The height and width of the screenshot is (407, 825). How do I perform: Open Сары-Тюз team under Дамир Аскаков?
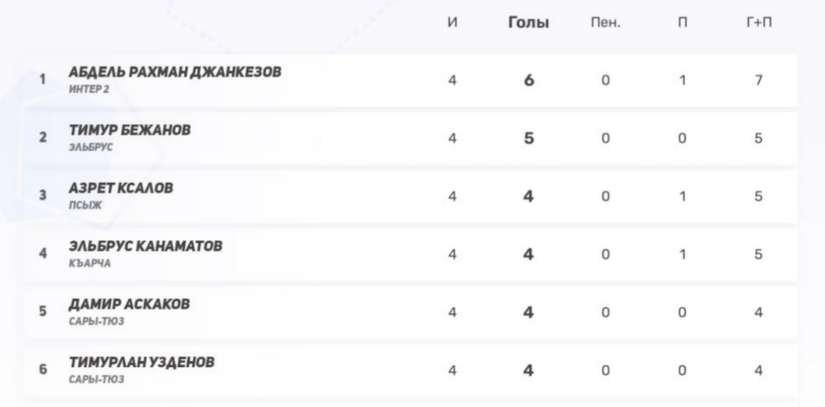click(96, 322)
